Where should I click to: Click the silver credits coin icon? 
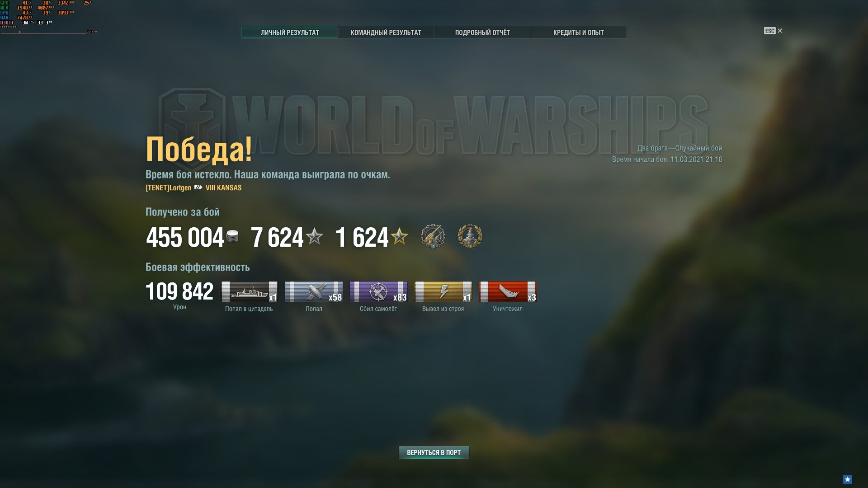[x=232, y=236]
